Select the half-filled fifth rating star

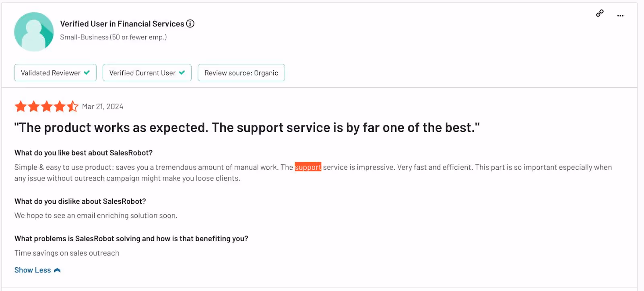(x=73, y=106)
